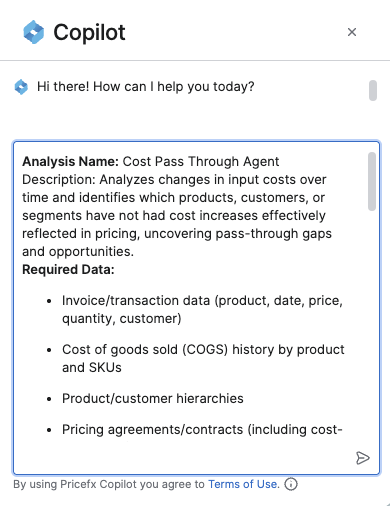Place cursor on the "Required Data:" heading
Image resolution: width=390 pixels, height=506 pixels.
click(68, 269)
